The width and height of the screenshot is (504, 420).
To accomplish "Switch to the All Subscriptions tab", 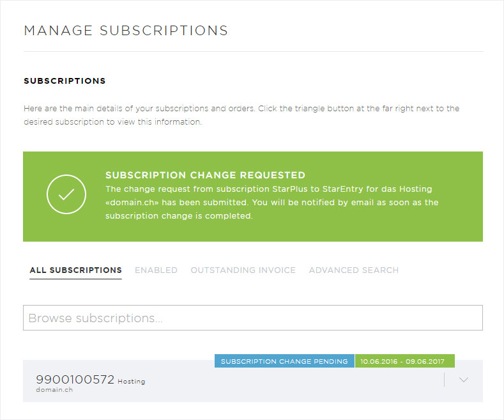I will pyautogui.click(x=75, y=270).
